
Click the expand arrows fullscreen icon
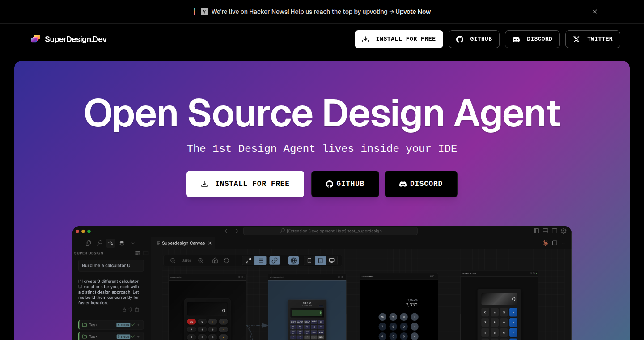click(248, 260)
